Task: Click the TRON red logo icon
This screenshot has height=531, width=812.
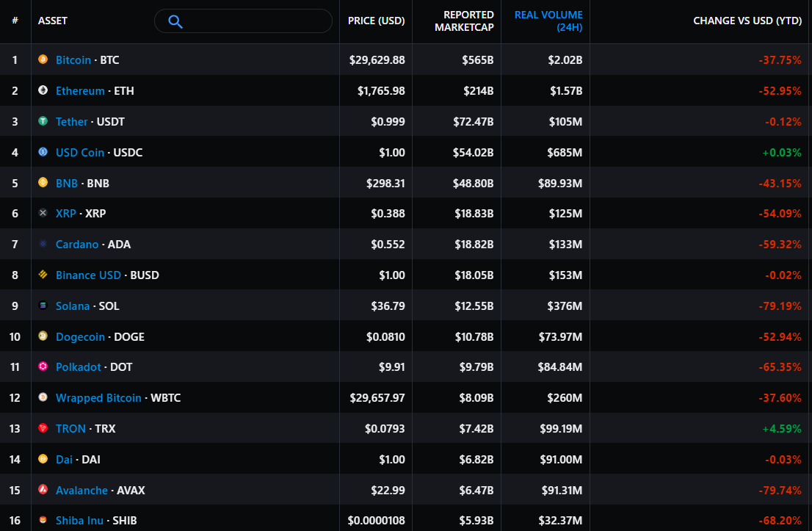Action: click(x=43, y=428)
